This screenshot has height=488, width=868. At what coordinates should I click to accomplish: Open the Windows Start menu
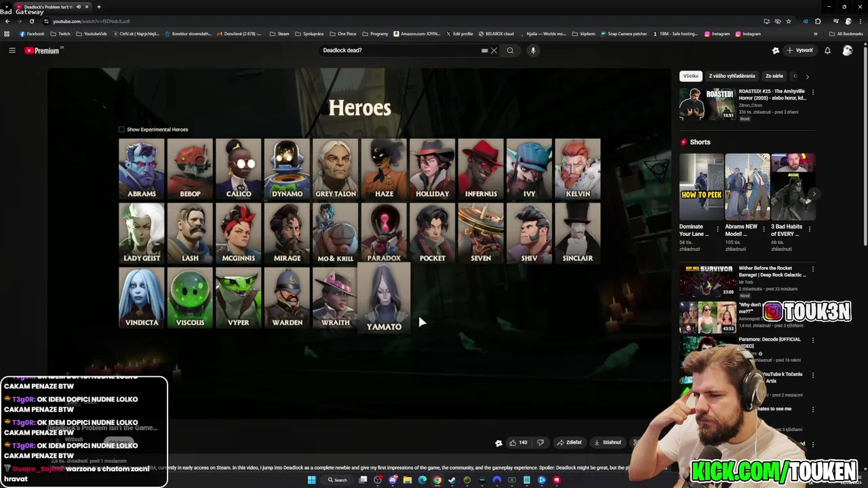[x=311, y=480]
